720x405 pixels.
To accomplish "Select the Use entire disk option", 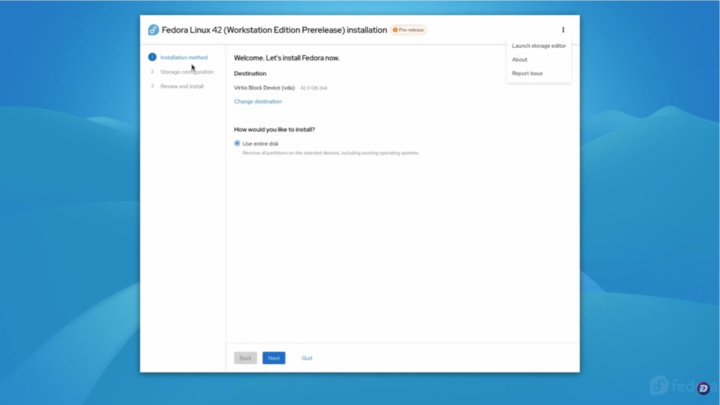I will tap(237, 143).
